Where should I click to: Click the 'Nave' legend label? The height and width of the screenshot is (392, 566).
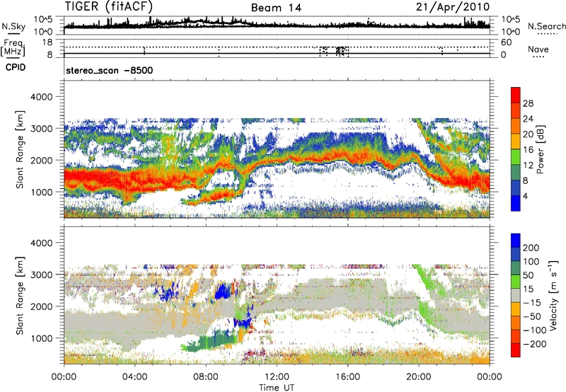click(x=538, y=49)
